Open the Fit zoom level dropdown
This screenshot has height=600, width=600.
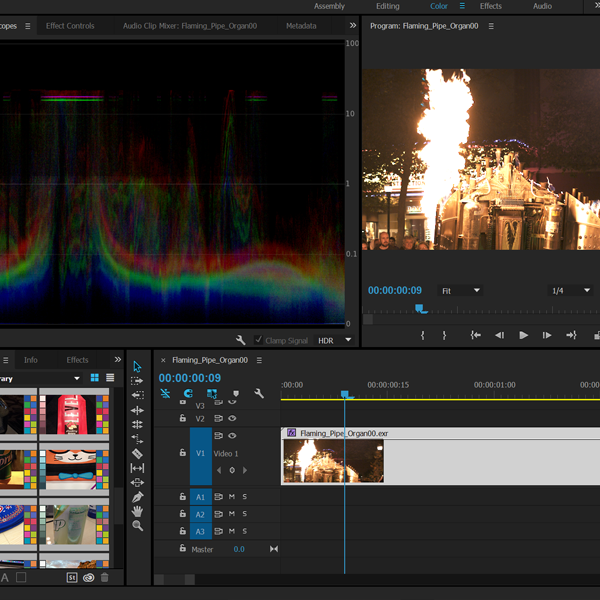click(461, 290)
